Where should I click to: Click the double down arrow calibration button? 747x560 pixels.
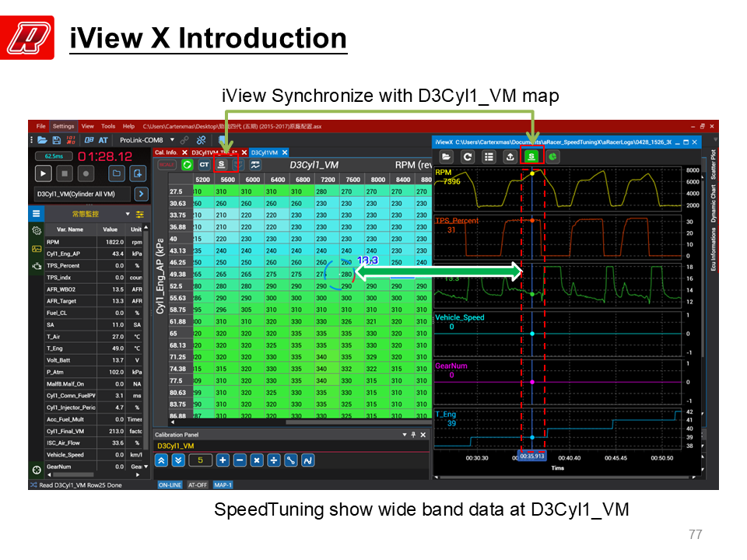pyautogui.click(x=178, y=460)
